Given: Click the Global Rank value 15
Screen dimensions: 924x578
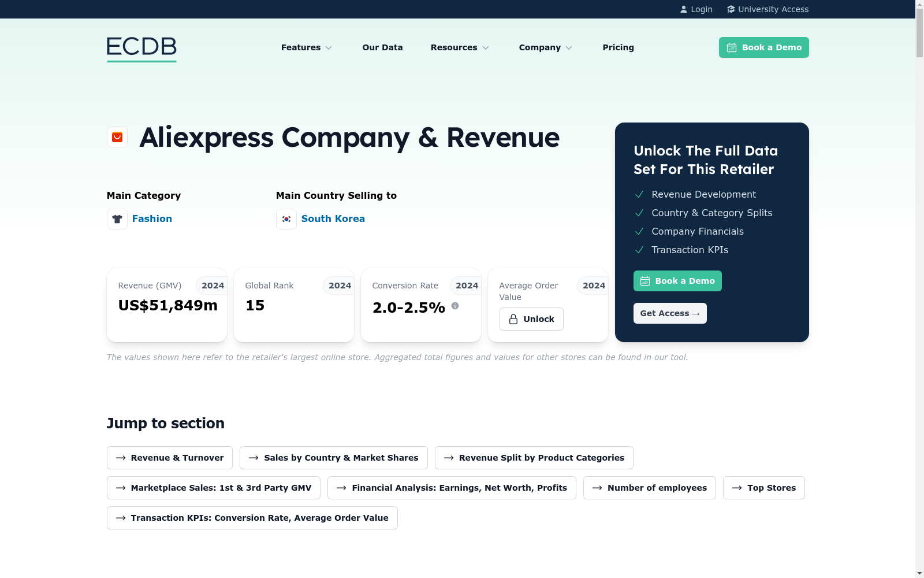Looking at the screenshot, I should (255, 305).
